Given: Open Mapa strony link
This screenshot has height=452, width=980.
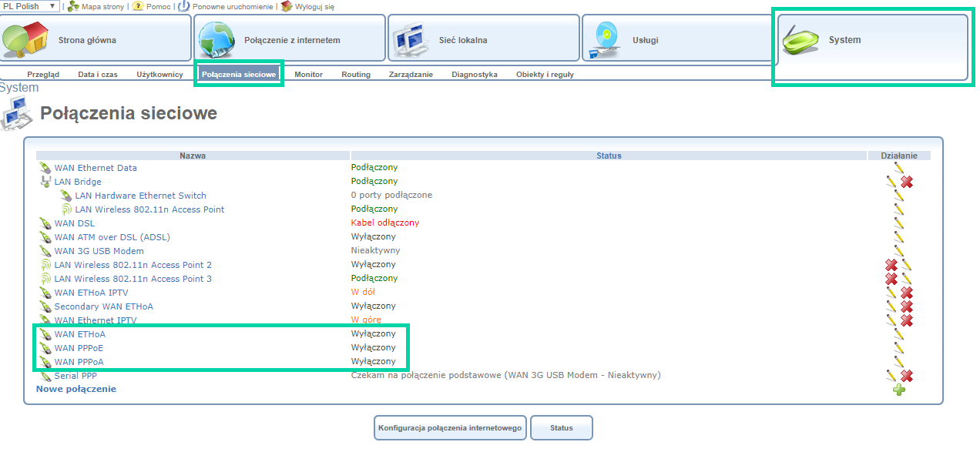Looking at the screenshot, I should [x=102, y=6].
